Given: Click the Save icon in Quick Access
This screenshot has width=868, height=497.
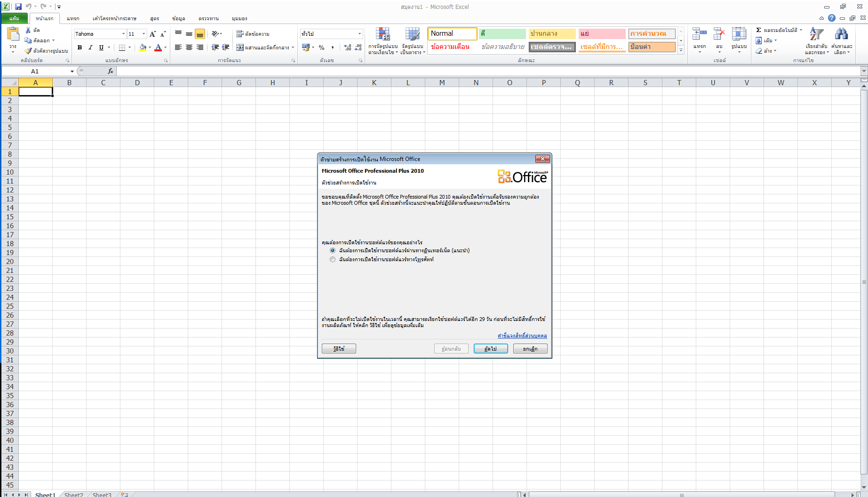Looking at the screenshot, I should [18, 7].
